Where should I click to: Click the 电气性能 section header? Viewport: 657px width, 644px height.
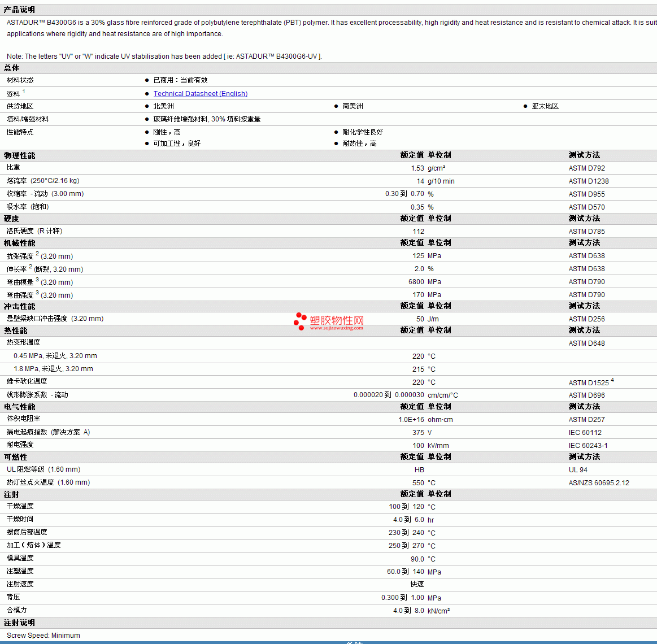pos(19,407)
